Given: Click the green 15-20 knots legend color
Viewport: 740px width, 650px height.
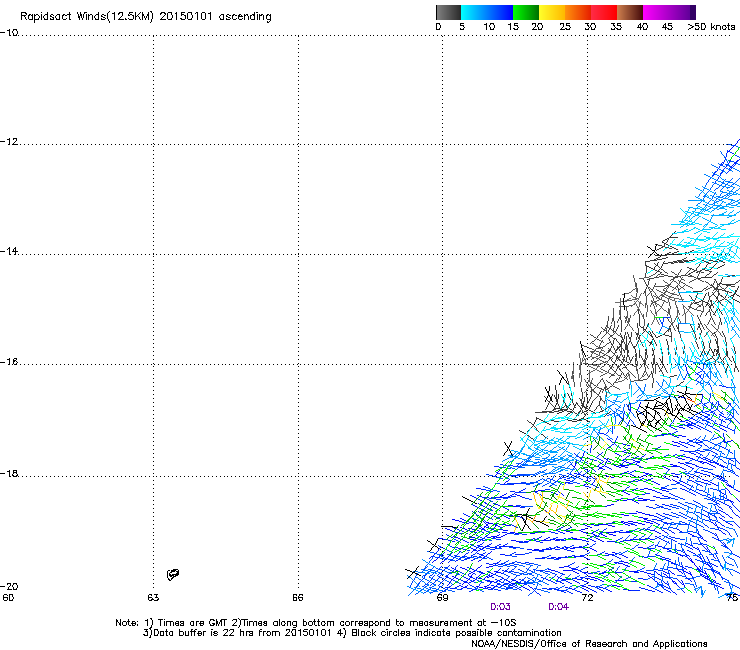Looking at the screenshot, I should point(526,12).
